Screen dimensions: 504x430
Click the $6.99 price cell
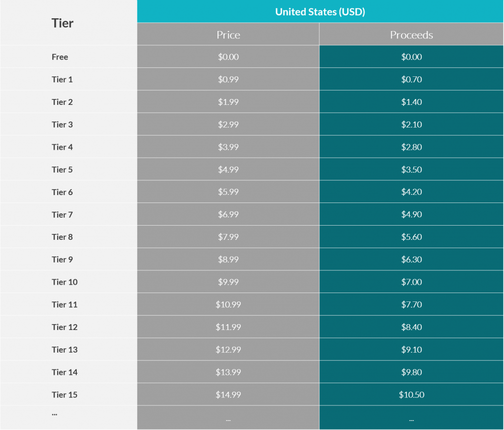tap(228, 214)
